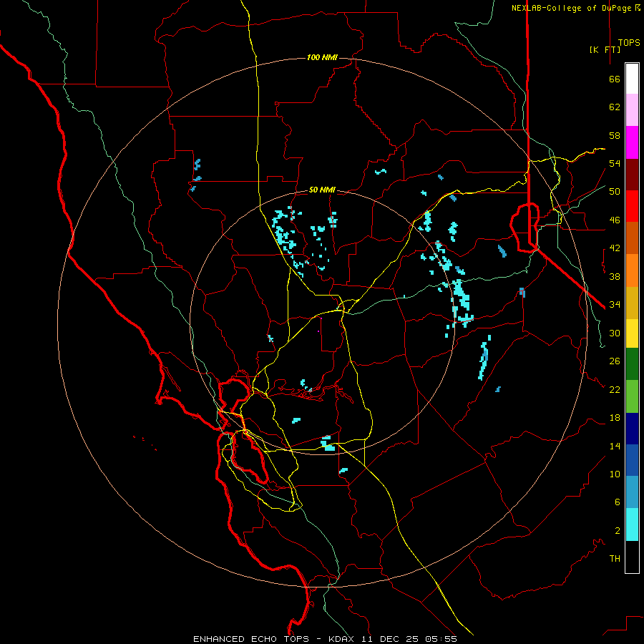Click the light green 26 kft swatch
The width and height of the screenshot is (644, 644).
(632, 396)
